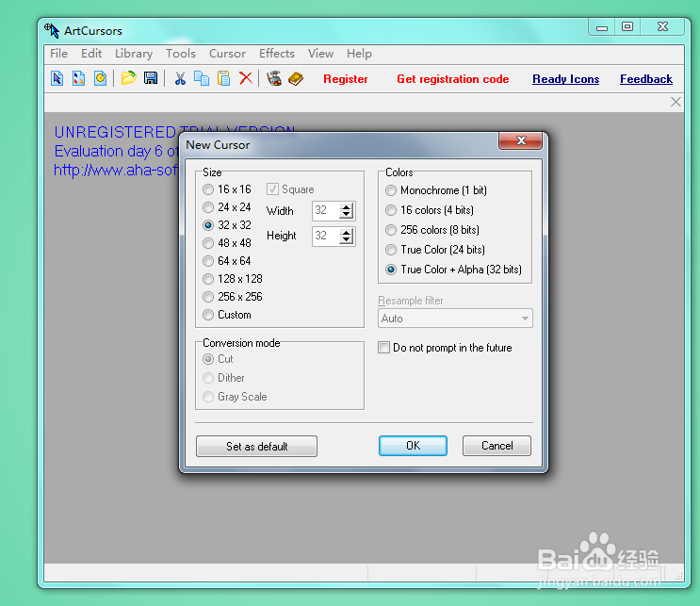Click the OK button

(x=413, y=446)
